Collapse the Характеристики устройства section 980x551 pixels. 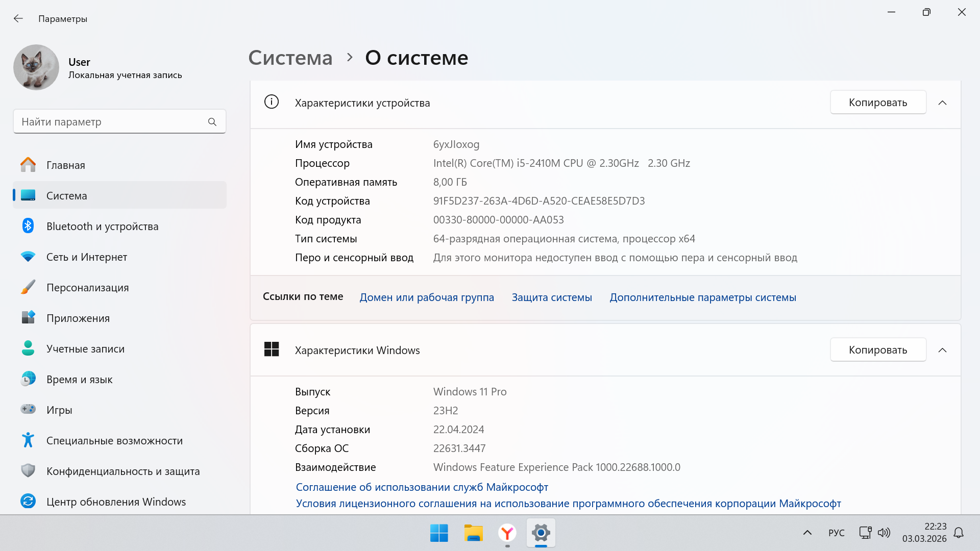coord(942,103)
